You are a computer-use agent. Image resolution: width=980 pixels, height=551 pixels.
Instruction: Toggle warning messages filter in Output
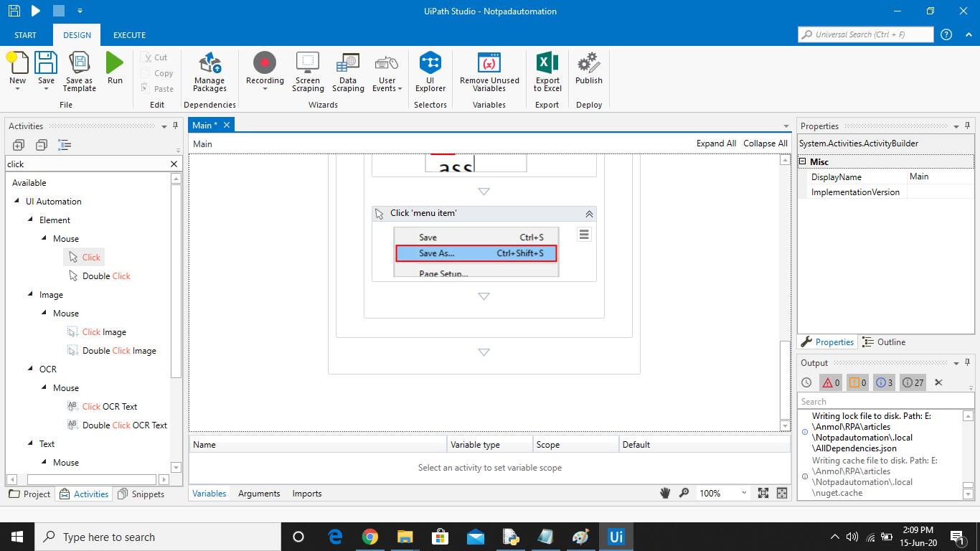point(857,382)
